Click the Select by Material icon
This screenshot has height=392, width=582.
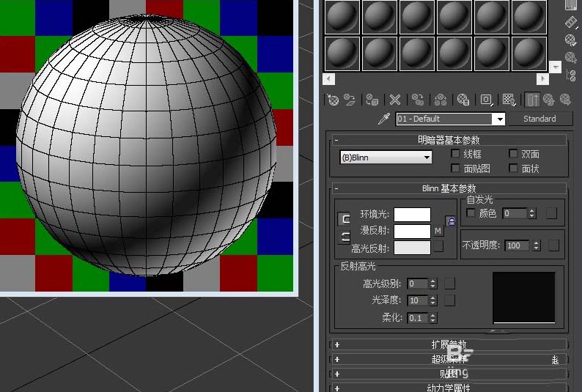click(570, 57)
